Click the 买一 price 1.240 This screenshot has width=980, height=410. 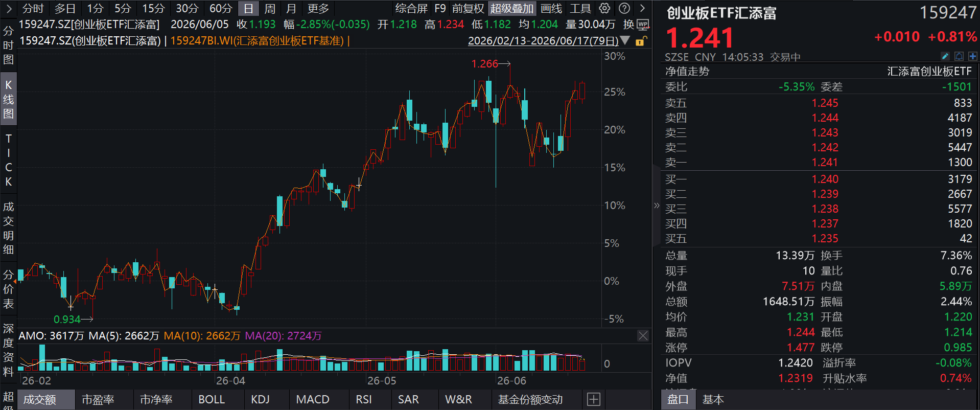tap(825, 179)
